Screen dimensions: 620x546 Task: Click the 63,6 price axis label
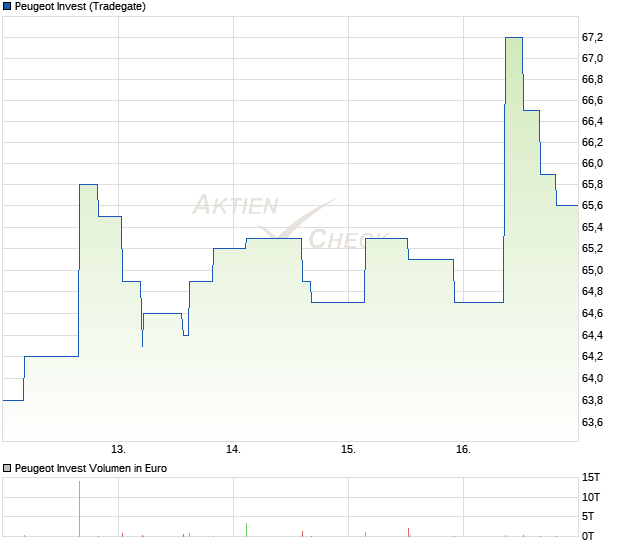(592, 422)
